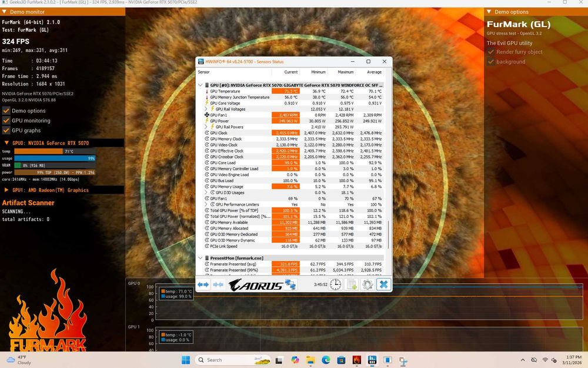
Task: Click HWiNFO collapse sensor view arrows icon
Action: tap(218, 284)
